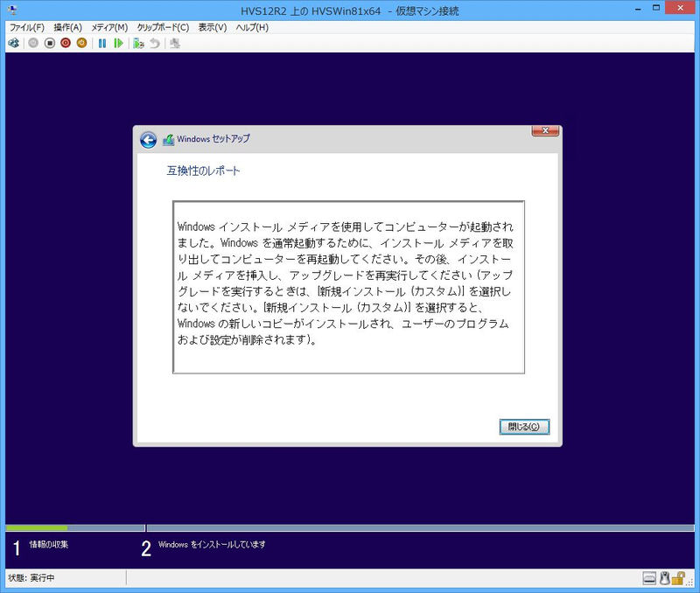Screen dimensions: 700x593
Task: Click the Windows をインストールしています step label
Action: click(212, 544)
